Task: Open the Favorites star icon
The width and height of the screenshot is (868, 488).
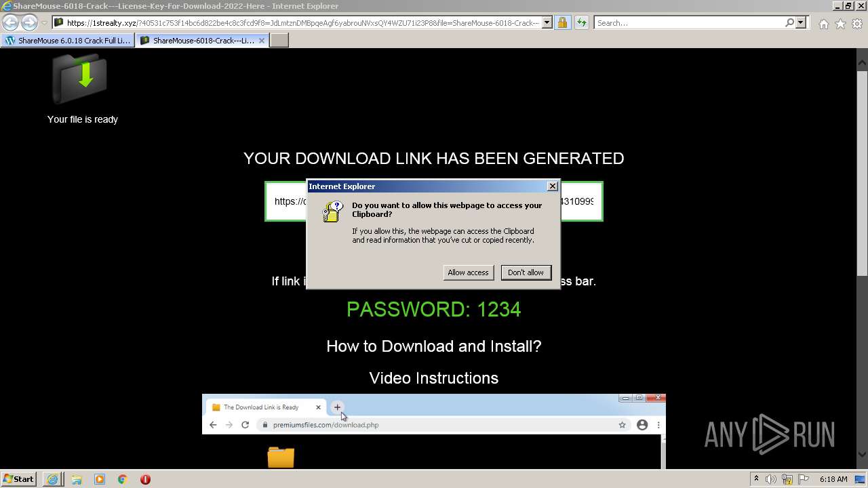Action: point(840,24)
